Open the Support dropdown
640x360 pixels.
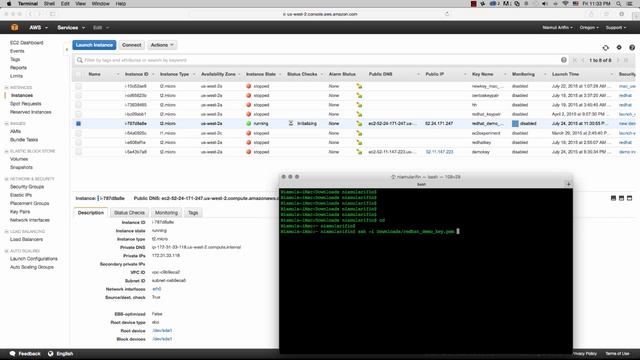(616, 27)
